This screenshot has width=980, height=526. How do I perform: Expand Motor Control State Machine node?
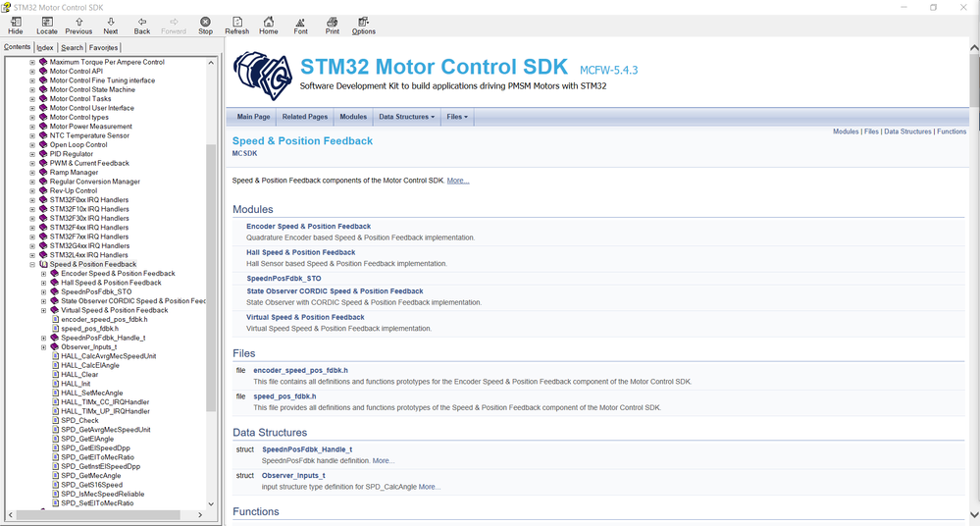[x=32, y=90]
